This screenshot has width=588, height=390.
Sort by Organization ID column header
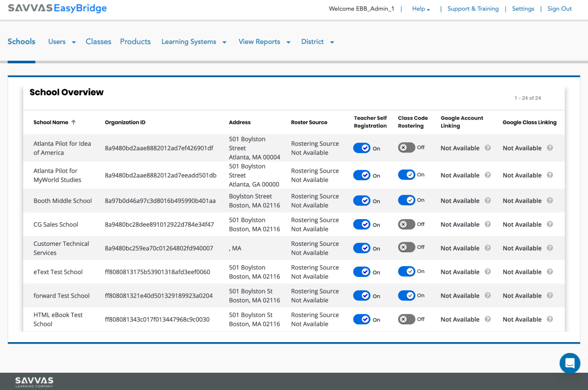pyautogui.click(x=125, y=122)
